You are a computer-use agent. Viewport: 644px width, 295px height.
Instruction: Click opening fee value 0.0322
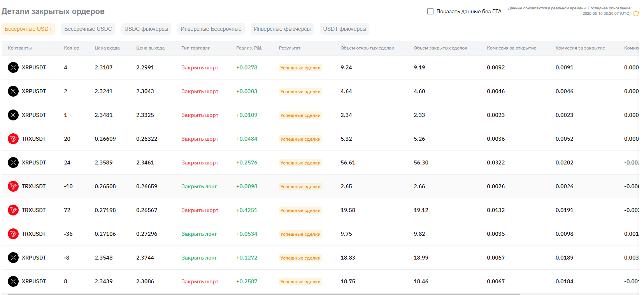496,163
